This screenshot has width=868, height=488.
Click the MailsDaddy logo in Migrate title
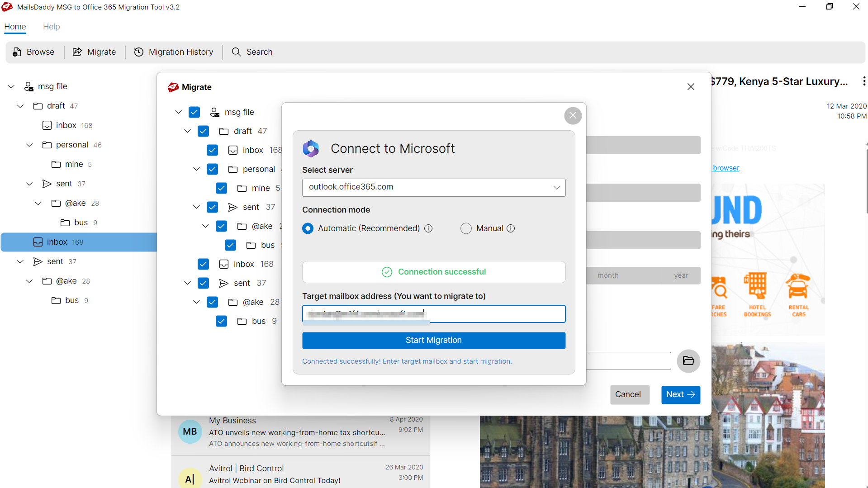(x=173, y=87)
